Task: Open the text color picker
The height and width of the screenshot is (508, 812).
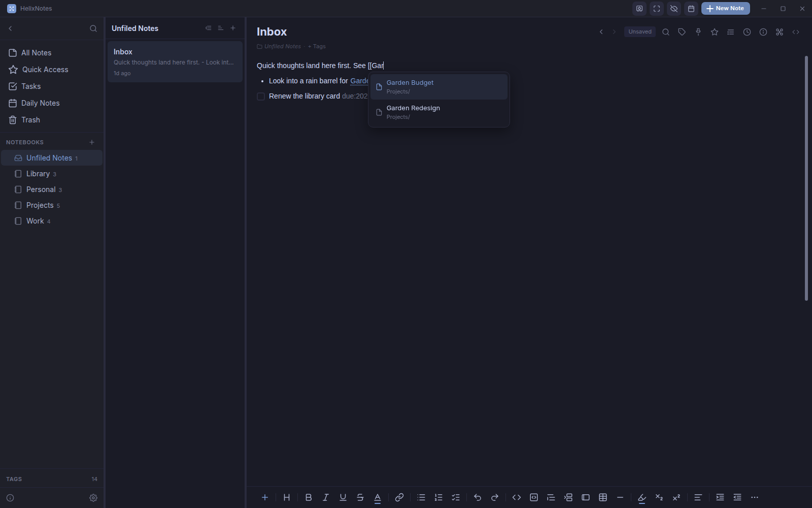Action: pyautogui.click(x=378, y=497)
